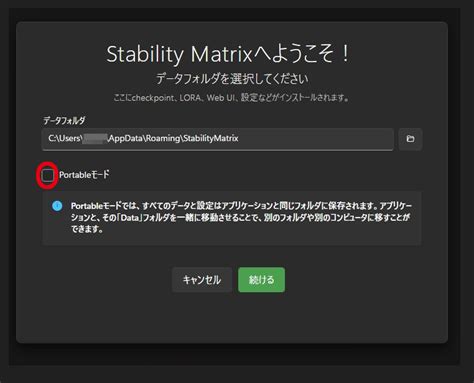Screen dimensions: 474x383
Task: Click the データフォルダ field label
Action: 64,120
